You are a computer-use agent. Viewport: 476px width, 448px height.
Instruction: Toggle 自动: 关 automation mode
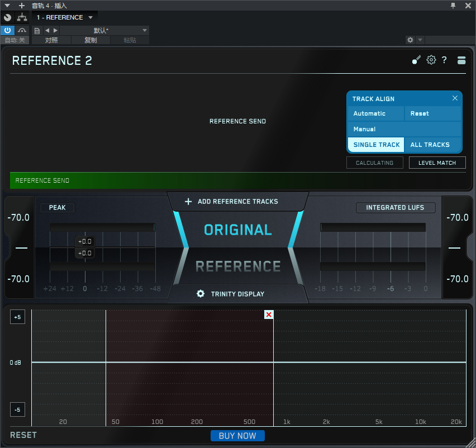click(15, 40)
